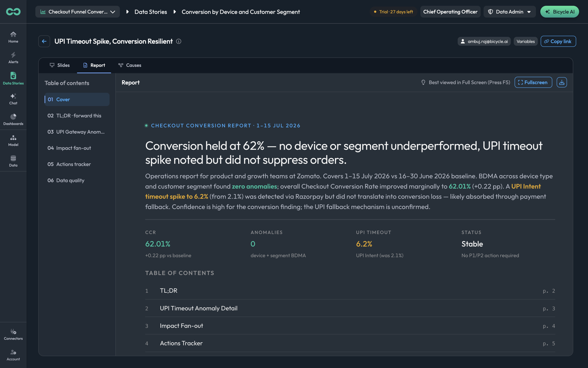588x368 pixels.
Task: Click the Trial 27 days left badge
Action: point(393,12)
